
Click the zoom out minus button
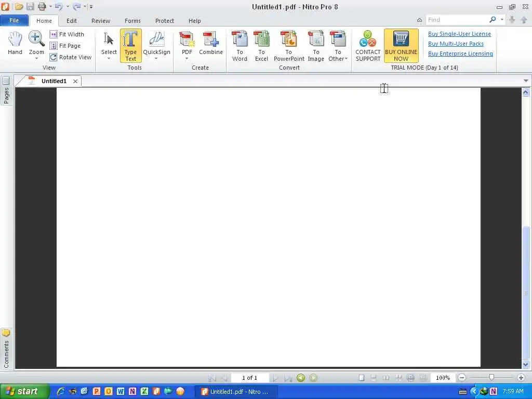(462, 378)
